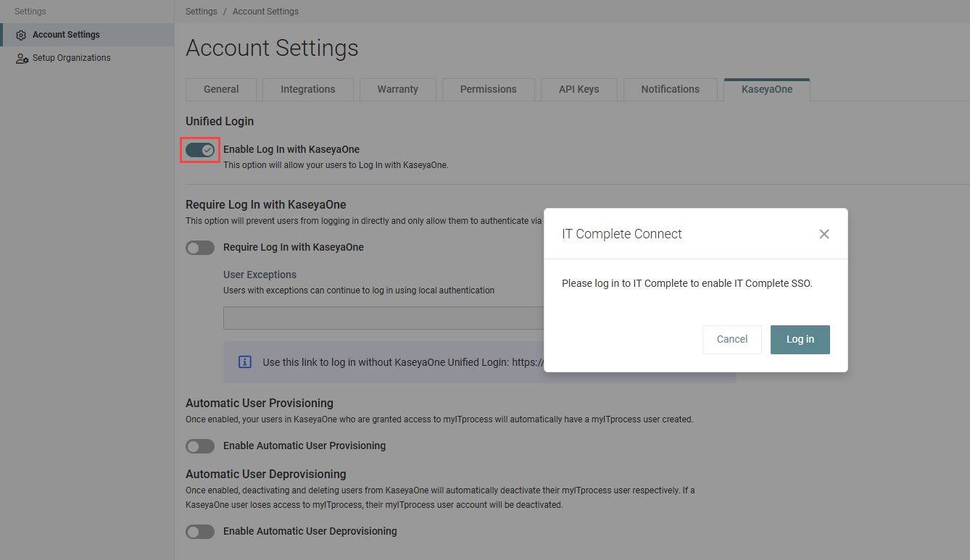Viewport: 970px width, 560px height.
Task: Select the KaseyaOne tab
Action: tap(766, 90)
